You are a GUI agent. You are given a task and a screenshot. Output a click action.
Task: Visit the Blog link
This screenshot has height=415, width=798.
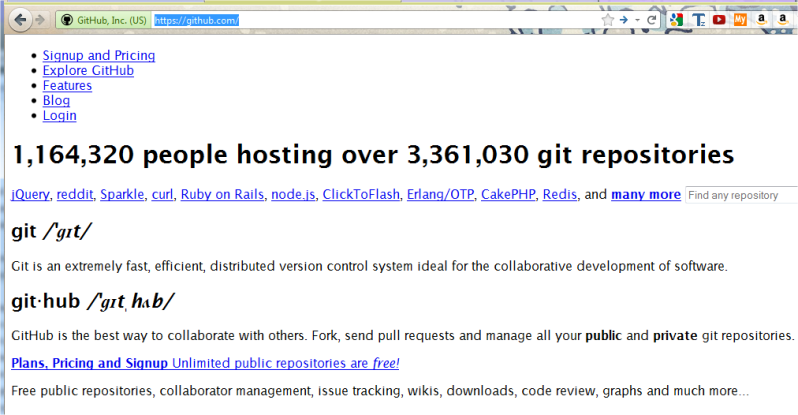[x=56, y=100]
